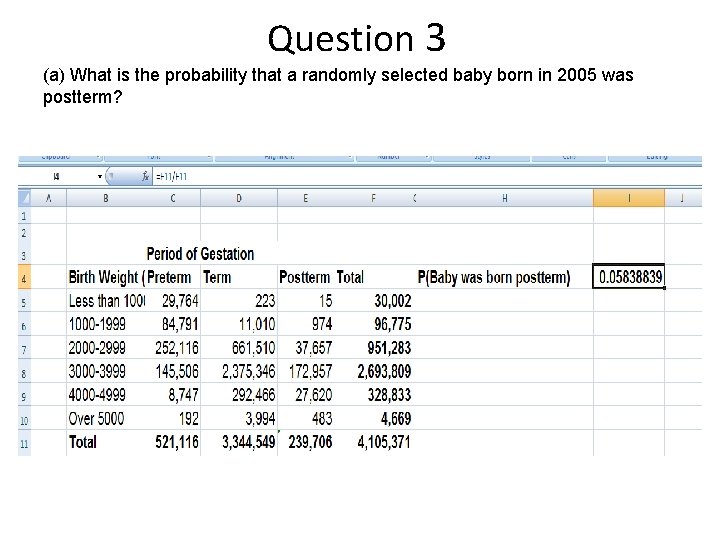The image size is (720, 540).
Task: Select row 5 header
Action: tap(24, 302)
